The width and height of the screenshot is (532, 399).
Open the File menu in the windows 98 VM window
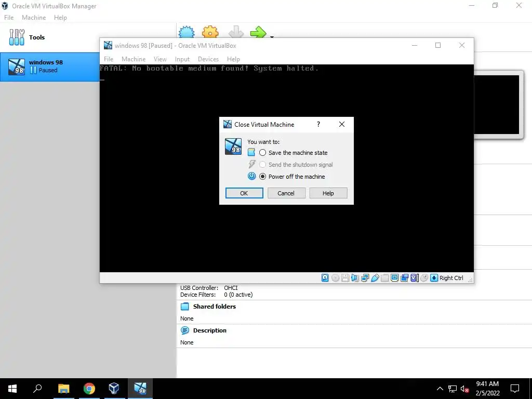(109, 59)
